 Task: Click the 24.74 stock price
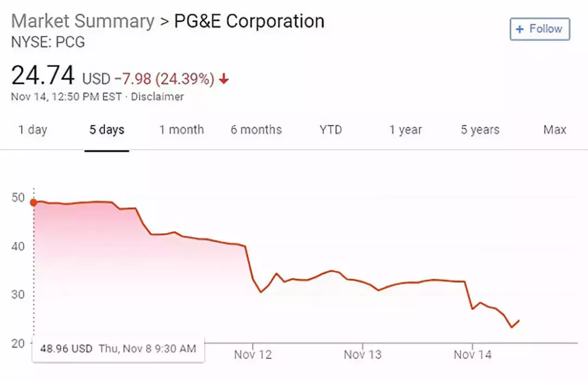[x=43, y=76]
